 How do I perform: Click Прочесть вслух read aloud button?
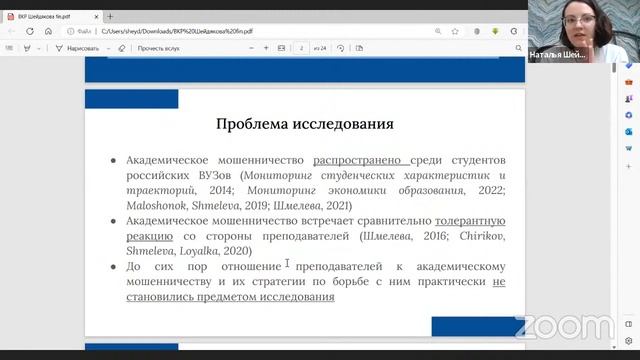pos(158,48)
